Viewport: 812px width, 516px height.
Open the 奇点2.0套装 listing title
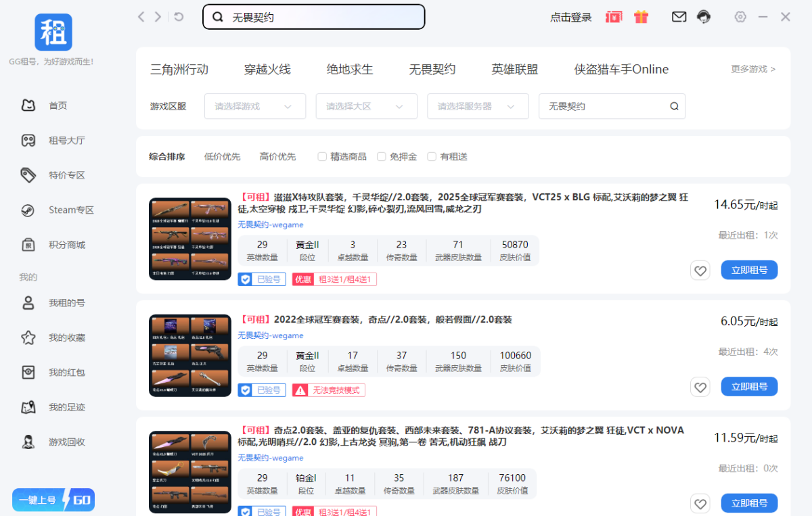click(461, 436)
